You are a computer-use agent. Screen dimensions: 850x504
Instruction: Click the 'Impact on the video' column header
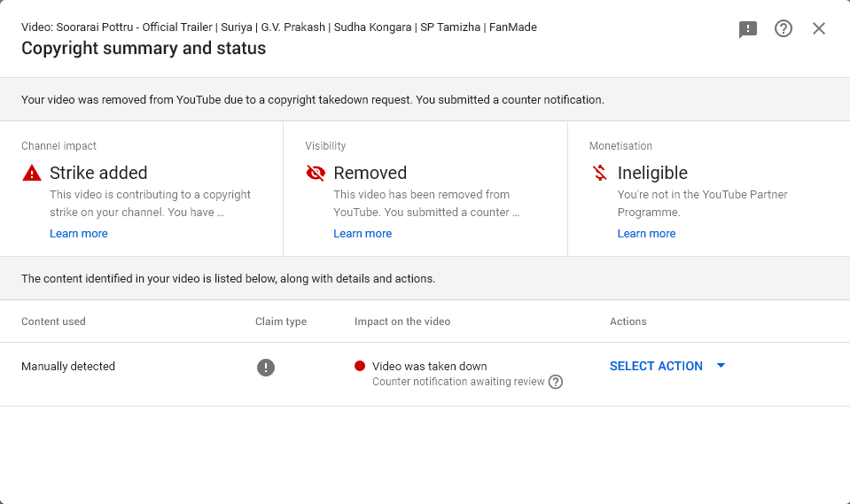[402, 322]
